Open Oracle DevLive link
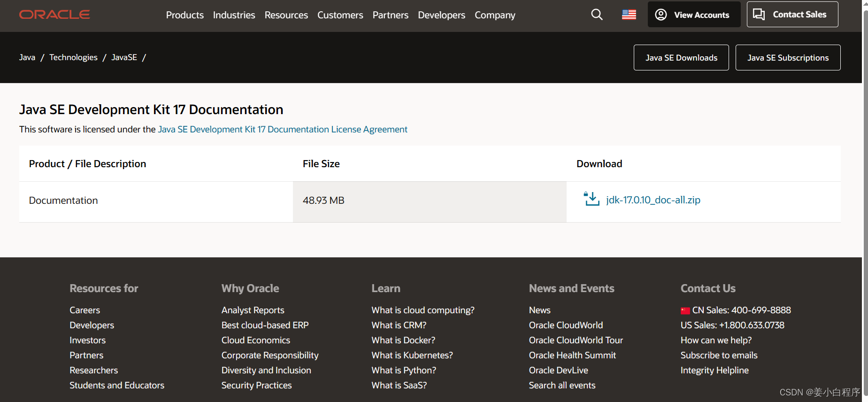 [559, 370]
